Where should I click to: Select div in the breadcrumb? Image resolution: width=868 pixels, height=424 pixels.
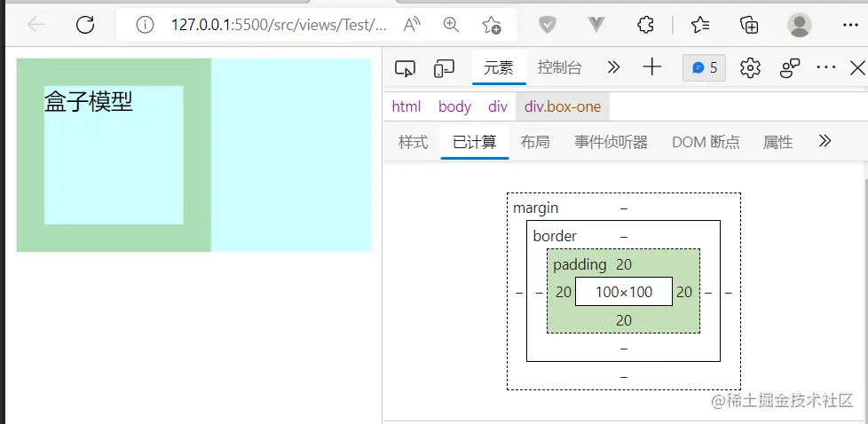pos(498,106)
